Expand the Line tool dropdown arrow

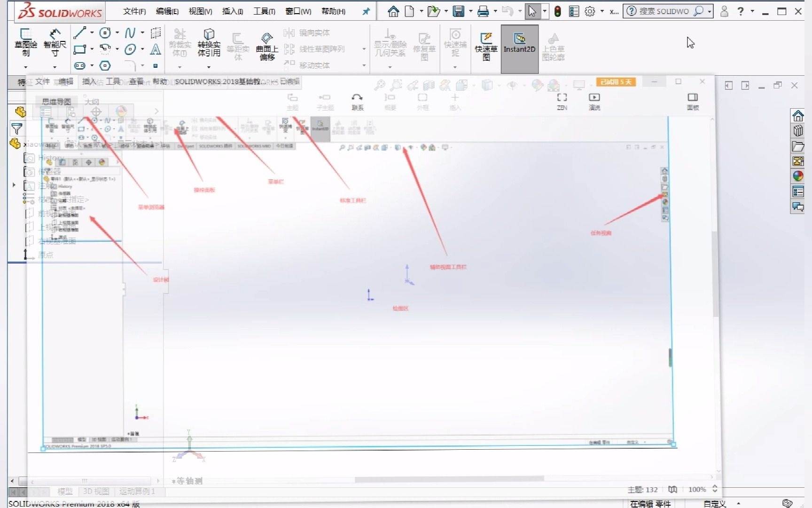pyautogui.click(x=91, y=32)
